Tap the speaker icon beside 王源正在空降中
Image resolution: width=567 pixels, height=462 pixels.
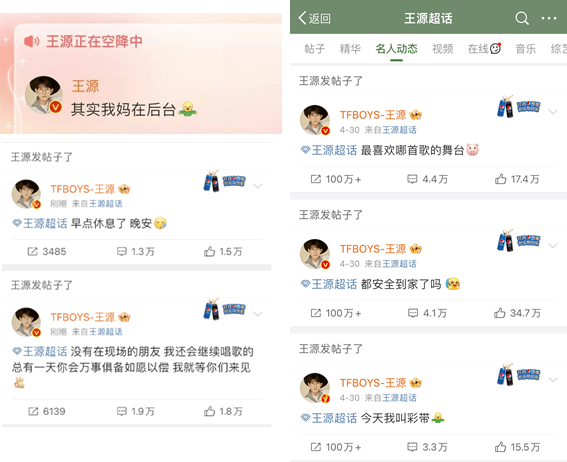coord(31,41)
